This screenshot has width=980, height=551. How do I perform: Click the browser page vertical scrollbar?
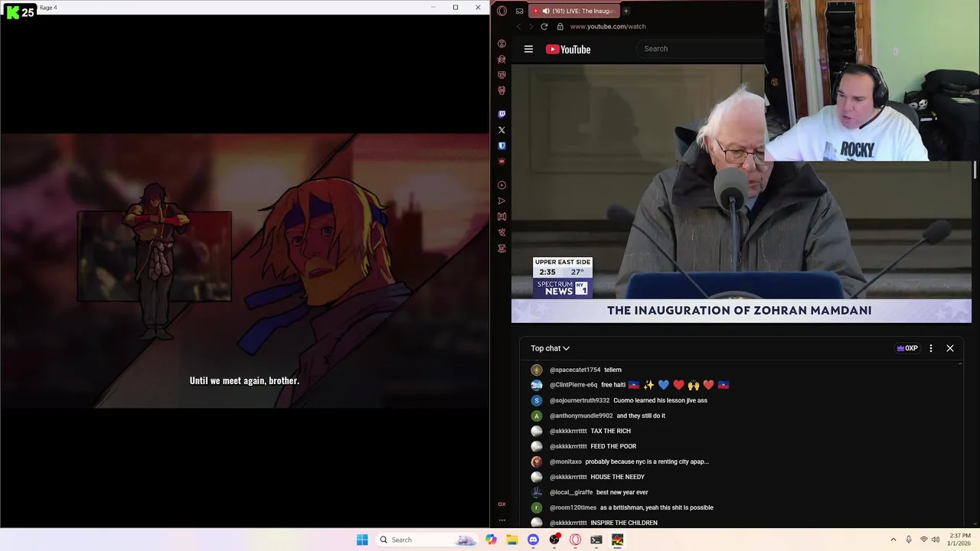click(975, 170)
